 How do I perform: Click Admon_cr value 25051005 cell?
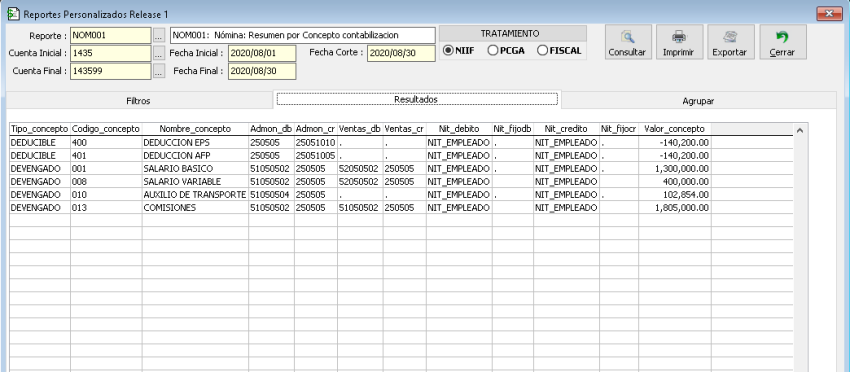coord(315,155)
